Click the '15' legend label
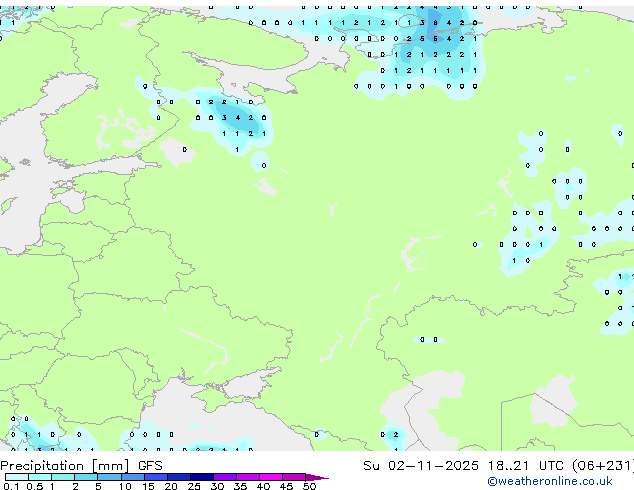The width and height of the screenshot is (634, 490). pos(148,486)
